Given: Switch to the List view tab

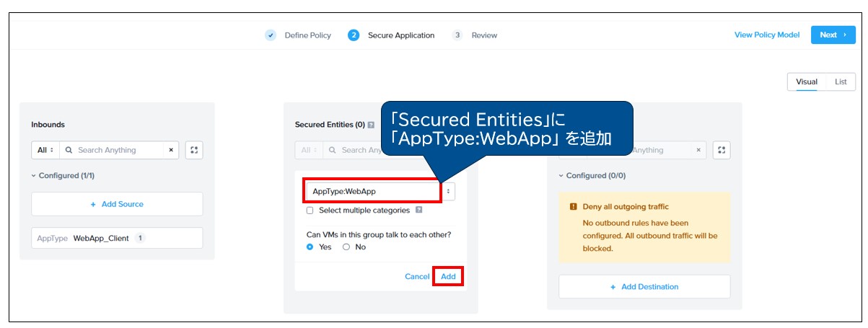Looking at the screenshot, I should [x=841, y=81].
